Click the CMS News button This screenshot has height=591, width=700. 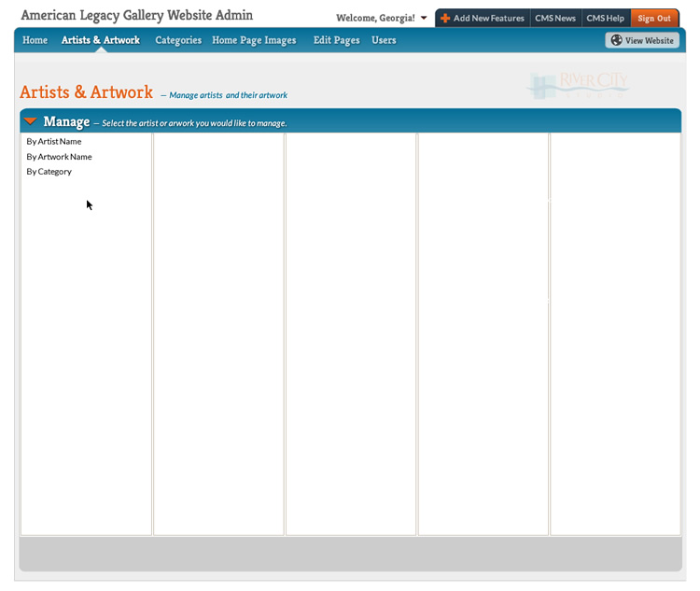pyautogui.click(x=555, y=19)
